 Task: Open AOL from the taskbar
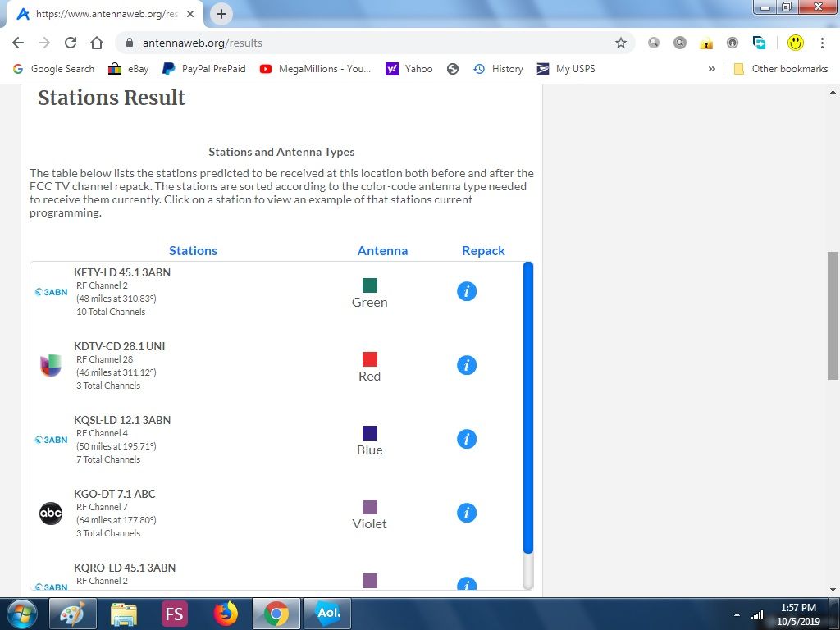coord(327,614)
